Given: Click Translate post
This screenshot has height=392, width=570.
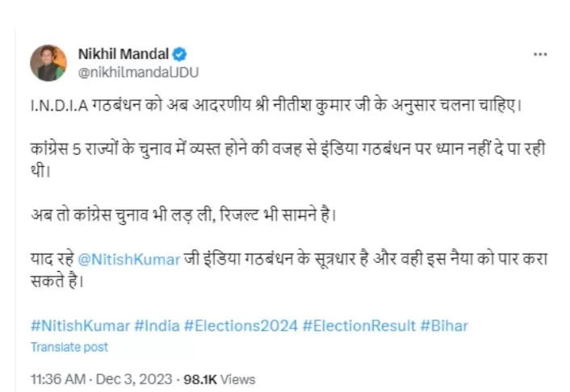Looking at the screenshot, I should (69, 347).
